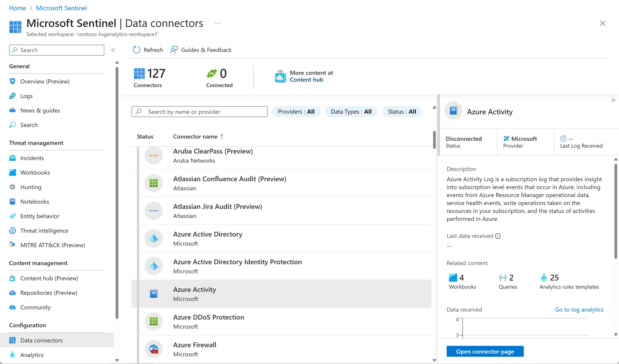Click the Last data received info icon
This screenshot has height=364, width=619.
point(498,236)
